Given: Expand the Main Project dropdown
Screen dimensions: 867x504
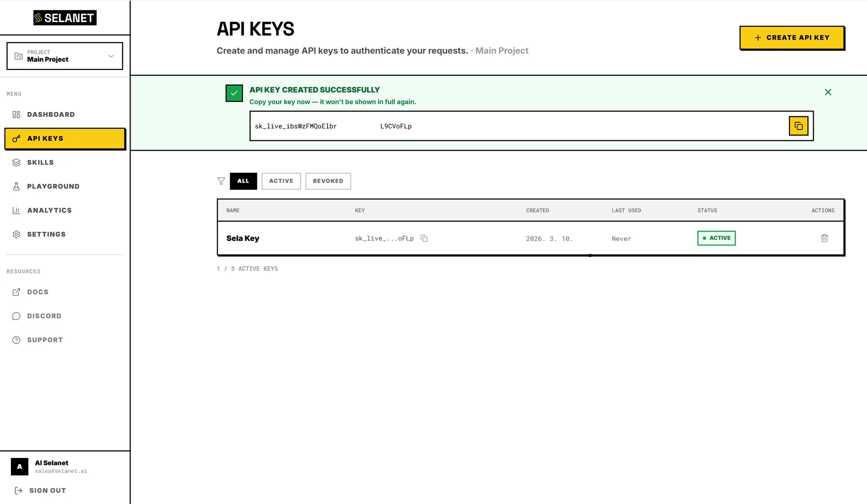Looking at the screenshot, I should 65,56.
